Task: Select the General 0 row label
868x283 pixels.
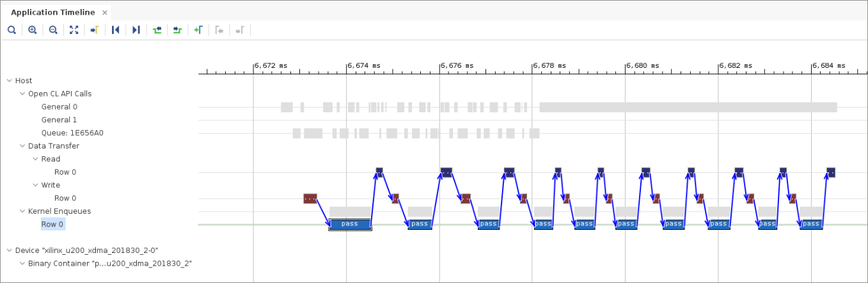Action: (59, 107)
